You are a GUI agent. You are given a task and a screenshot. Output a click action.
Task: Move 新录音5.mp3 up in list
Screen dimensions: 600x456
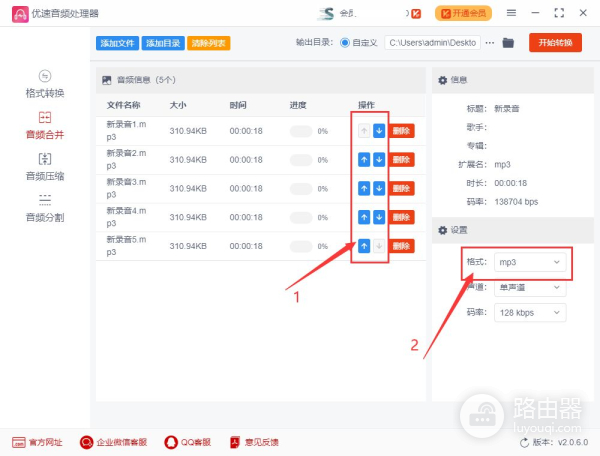364,246
